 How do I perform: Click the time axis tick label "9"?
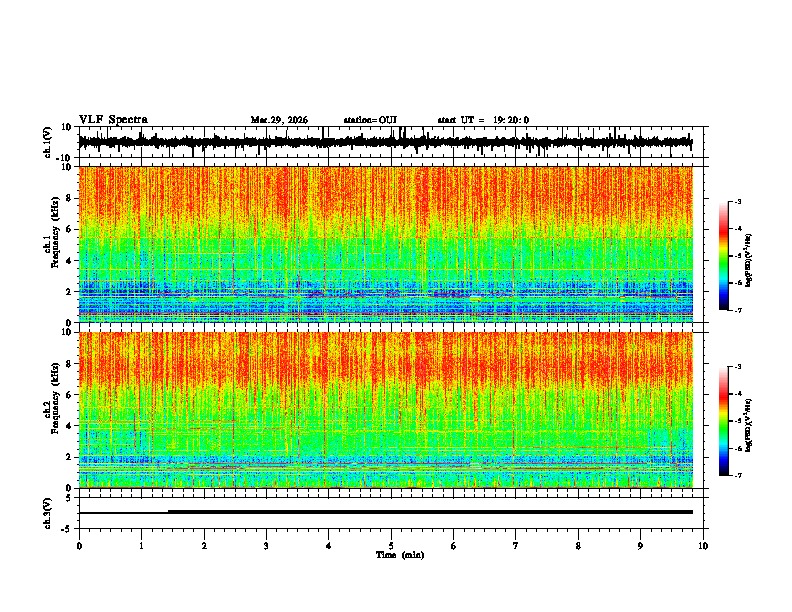coord(640,546)
